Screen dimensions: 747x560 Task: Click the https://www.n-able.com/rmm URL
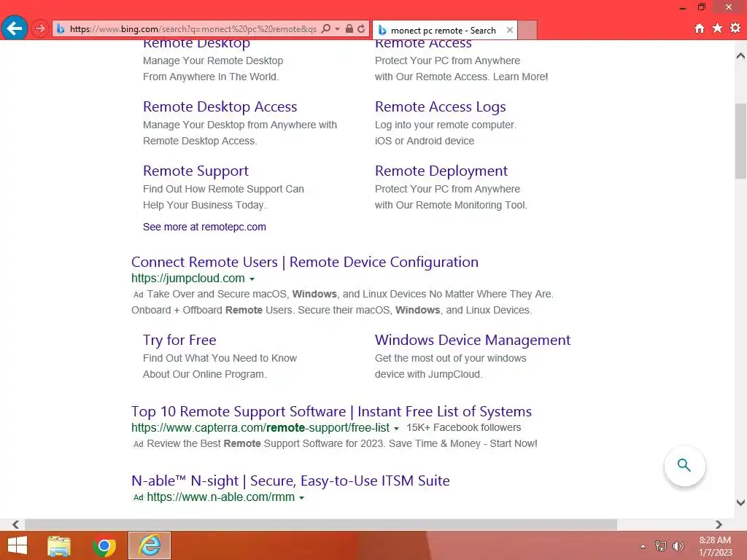(x=220, y=497)
